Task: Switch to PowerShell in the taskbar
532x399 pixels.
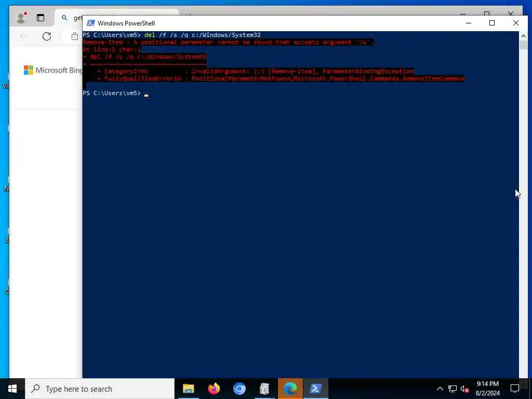Action: pos(316,389)
